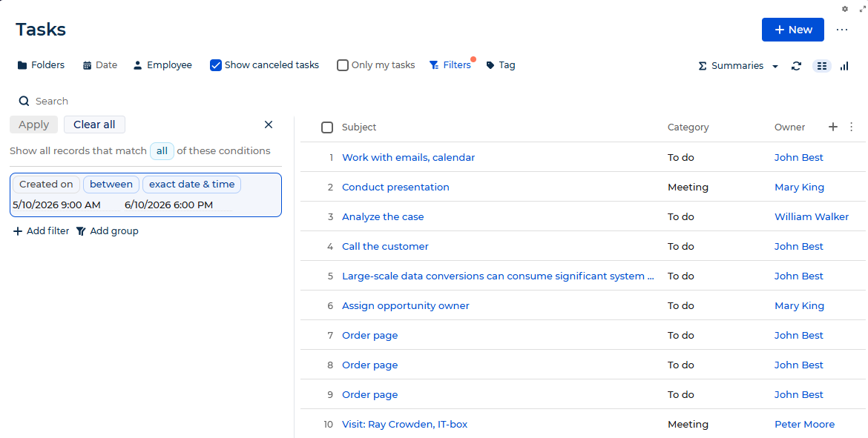This screenshot has height=438, width=868.
Task: Enable Only my tasks checkbox
Action: [343, 65]
